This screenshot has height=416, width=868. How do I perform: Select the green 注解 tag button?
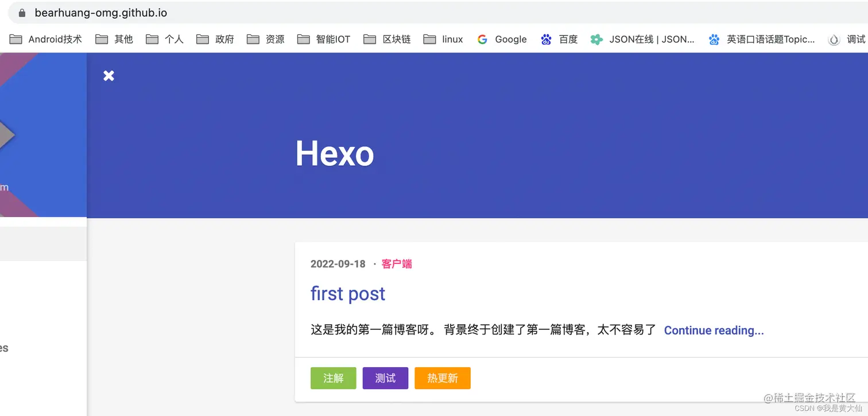[333, 378]
